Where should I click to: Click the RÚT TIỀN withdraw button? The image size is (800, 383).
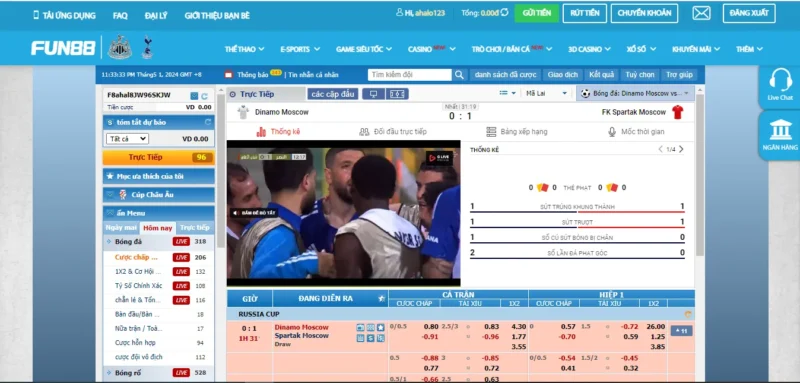[x=585, y=13]
